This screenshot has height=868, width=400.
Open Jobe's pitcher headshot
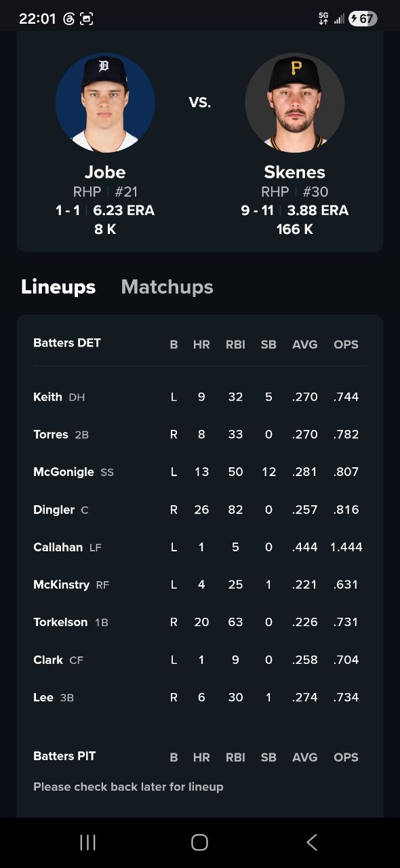(x=105, y=102)
